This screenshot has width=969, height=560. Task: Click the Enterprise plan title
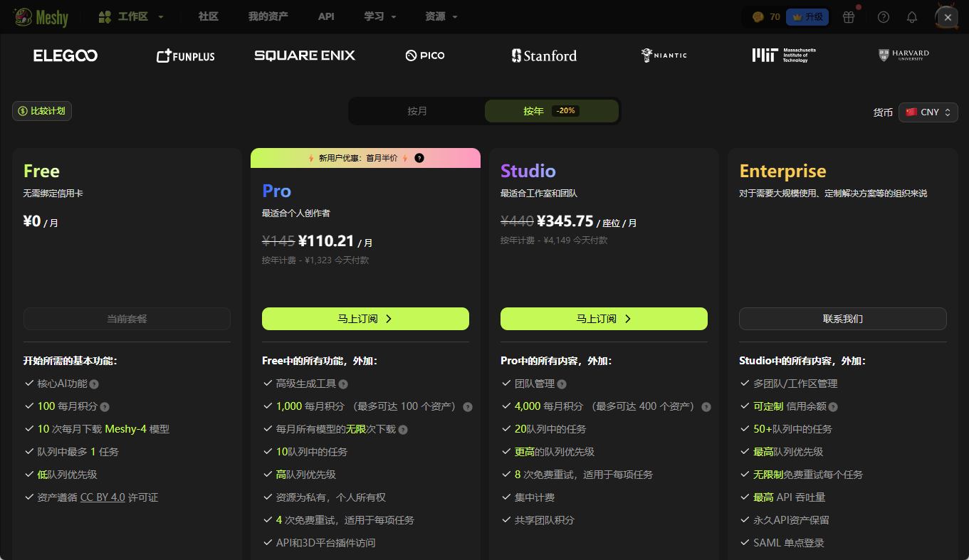(782, 171)
